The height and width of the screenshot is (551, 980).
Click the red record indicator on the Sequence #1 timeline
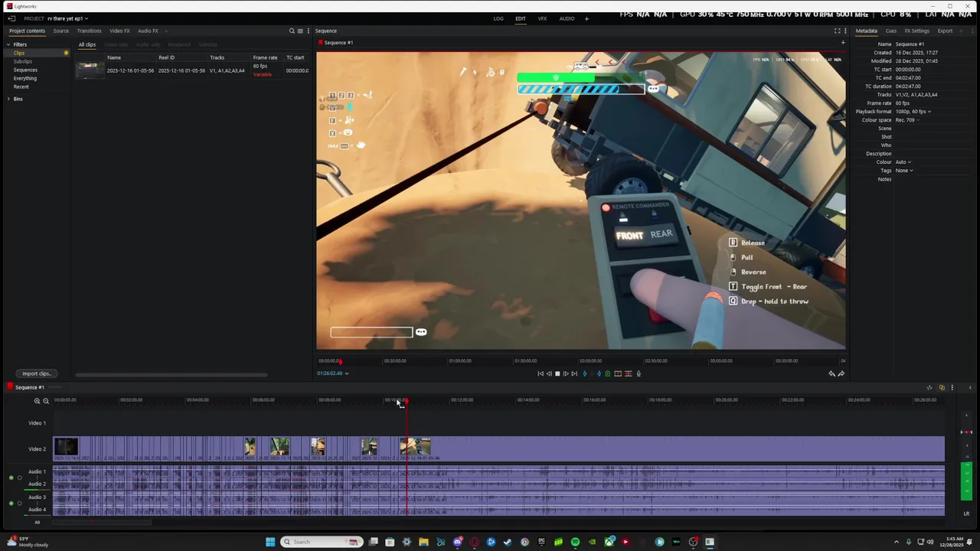coord(10,387)
